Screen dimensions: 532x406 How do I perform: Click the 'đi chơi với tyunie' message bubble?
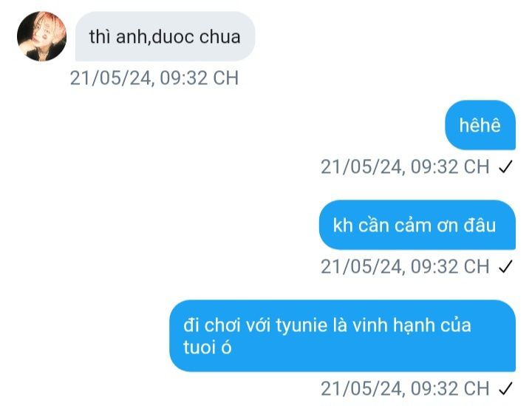point(342,336)
